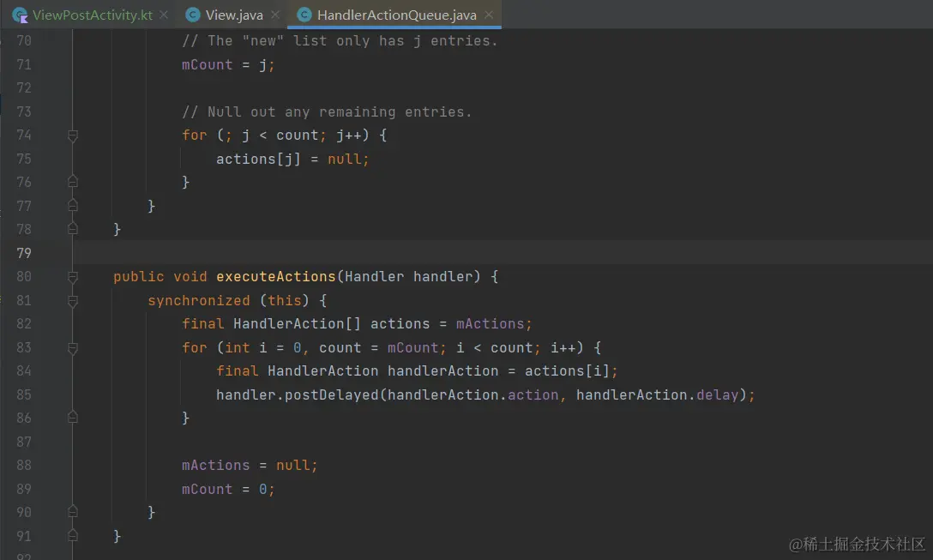Viewport: 933px width, 560px height.
Task: Click fold end marker at line 91
Action: pyautogui.click(x=73, y=535)
